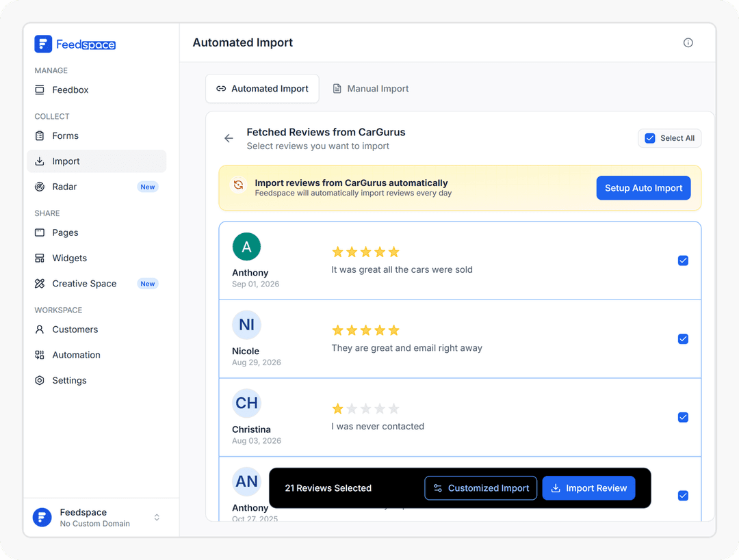Viewport: 739px width, 560px height.
Task: Click the info icon in header
Action: pyautogui.click(x=688, y=43)
